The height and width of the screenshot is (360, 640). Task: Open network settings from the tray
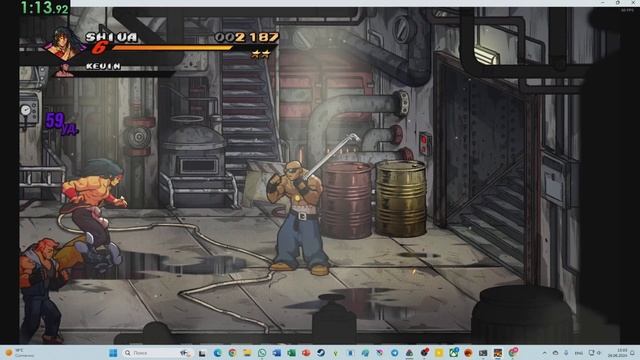tap(591, 353)
